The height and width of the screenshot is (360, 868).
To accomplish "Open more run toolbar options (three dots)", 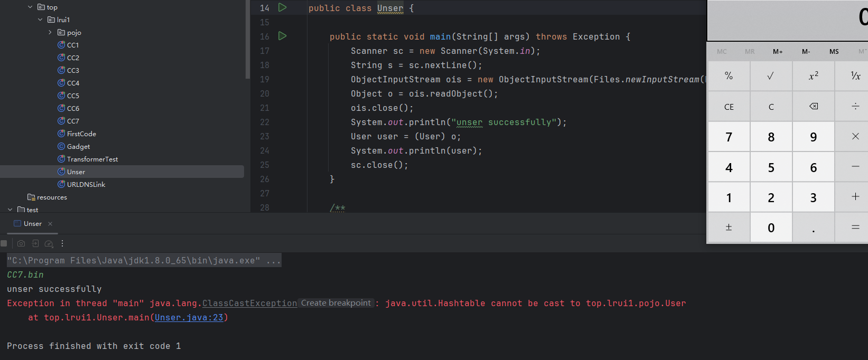I will (62, 243).
